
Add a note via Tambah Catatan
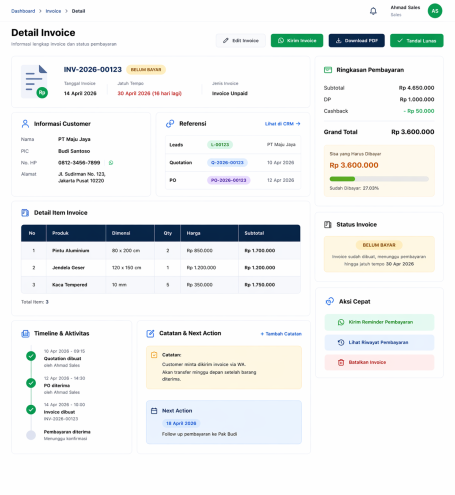(281, 334)
